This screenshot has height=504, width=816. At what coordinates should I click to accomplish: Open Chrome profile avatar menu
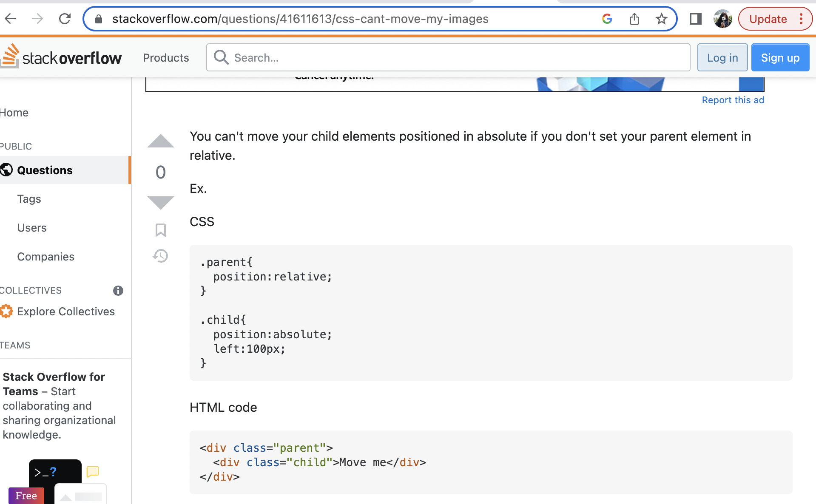pyautogui.click(x=722, y=19)
